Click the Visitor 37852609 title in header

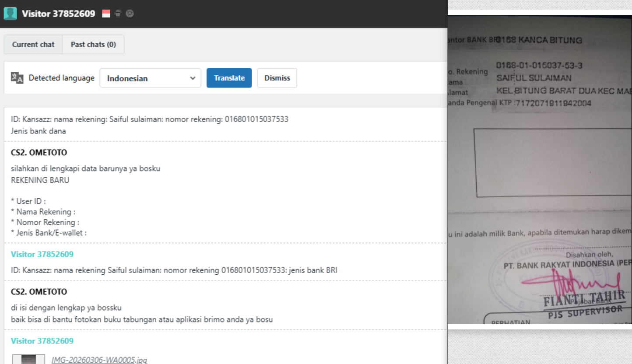coord(58,14)
